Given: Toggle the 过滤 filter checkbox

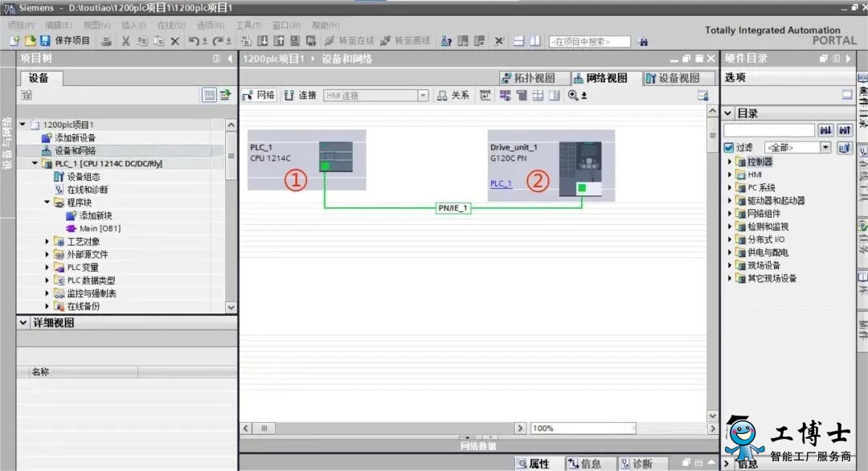Looking at the screenshot, I should (x=729, y=147).
